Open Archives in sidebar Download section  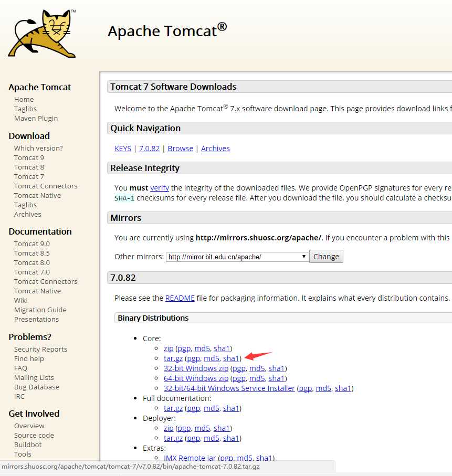click(28, 214)
